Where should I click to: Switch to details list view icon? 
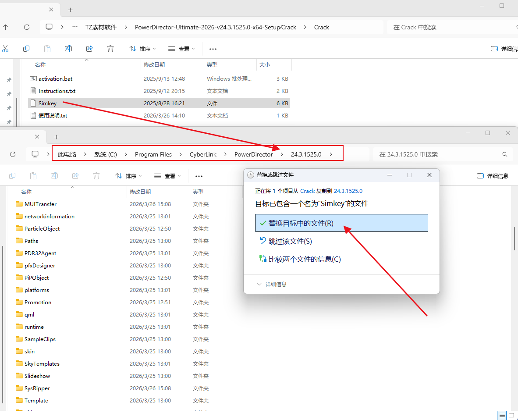coord(502,416)
